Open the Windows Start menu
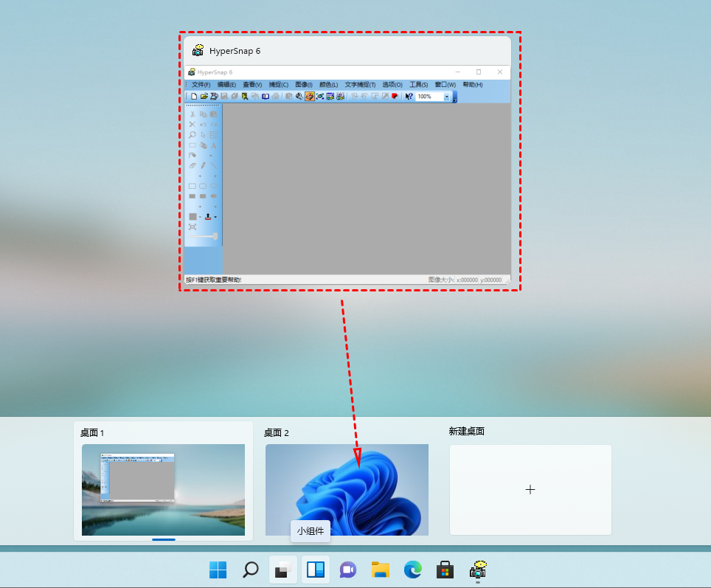 (x=218, y=570)
